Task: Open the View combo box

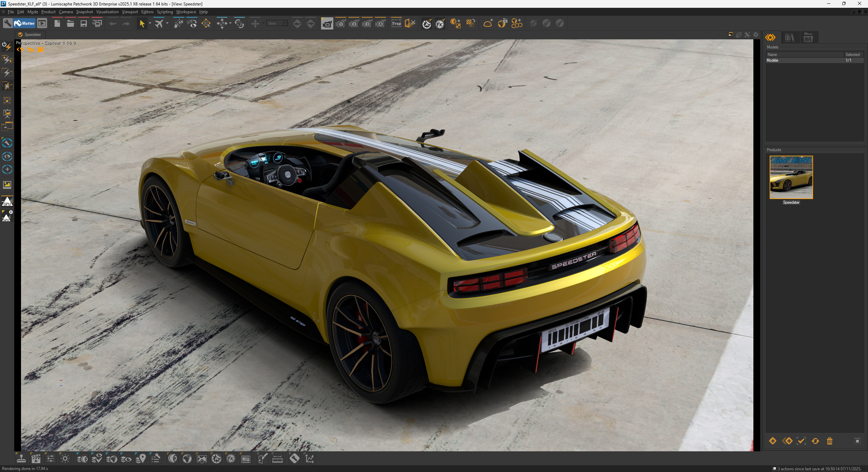Action: coord(277,23)
